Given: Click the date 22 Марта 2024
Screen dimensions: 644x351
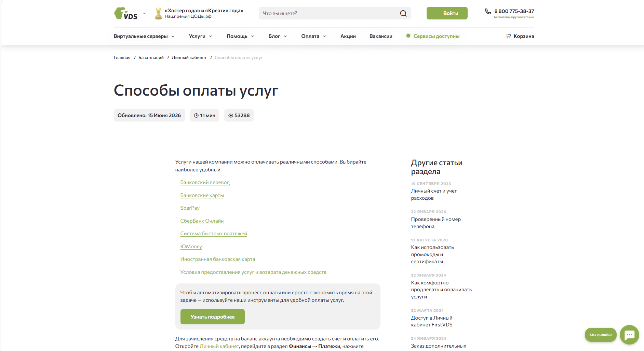Looking at the screenshot, I should (x=427, y=310).
